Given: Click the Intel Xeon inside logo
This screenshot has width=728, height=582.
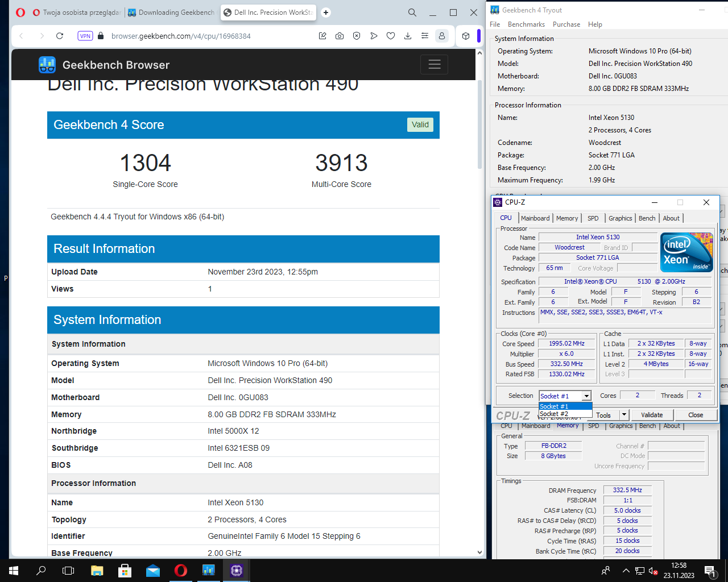Looking at the screenshot, I should coord(686,252).
